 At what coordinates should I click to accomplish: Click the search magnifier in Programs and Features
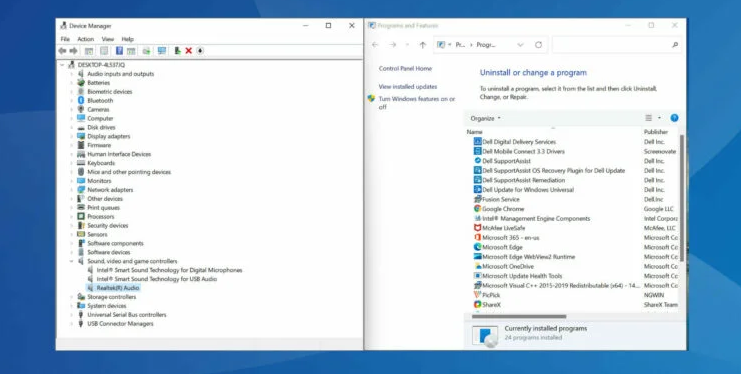coord(675,45)
